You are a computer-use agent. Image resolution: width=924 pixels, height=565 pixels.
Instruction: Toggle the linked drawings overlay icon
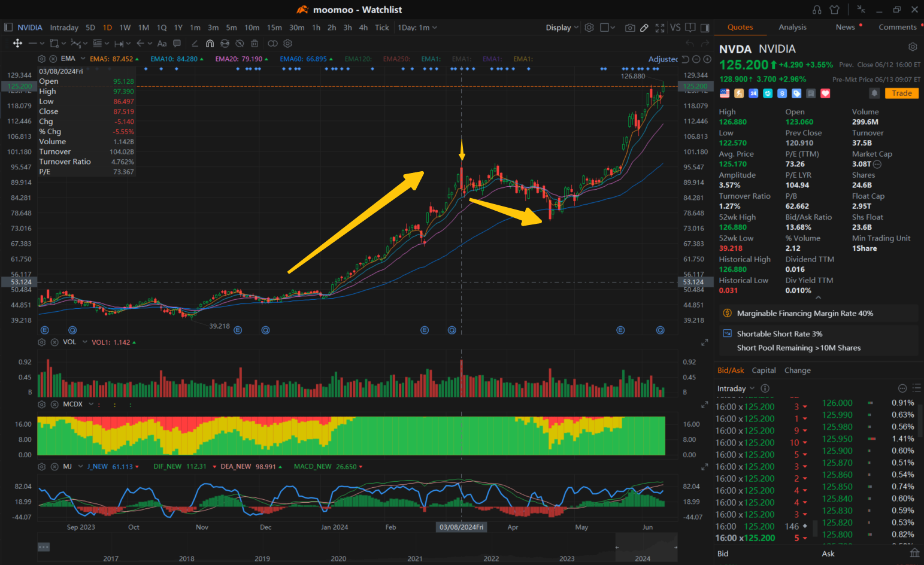pos(272,43)
